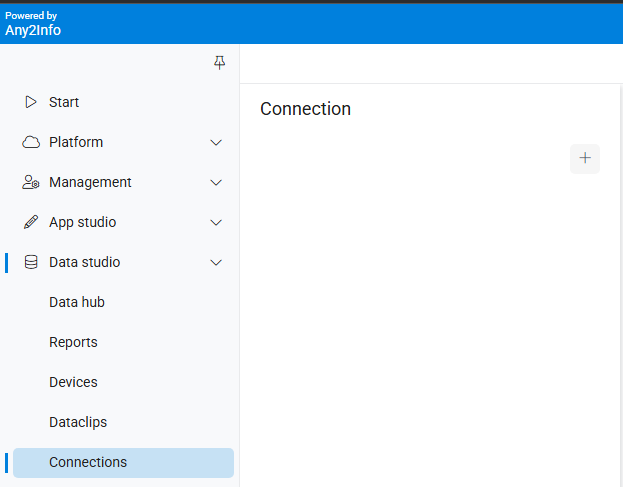Click the pencil icon beside App studio
This screenshot has height=487, width=623.
(31, 222)
